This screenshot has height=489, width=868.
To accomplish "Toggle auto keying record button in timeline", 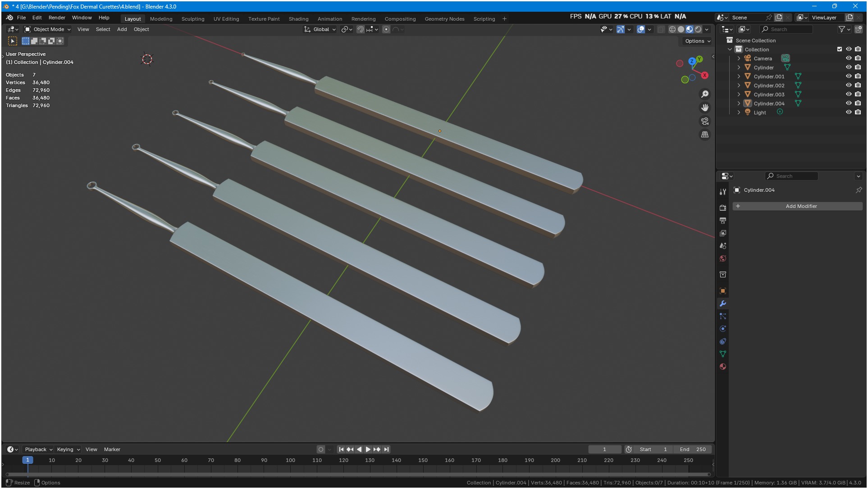I will (321, 449).
